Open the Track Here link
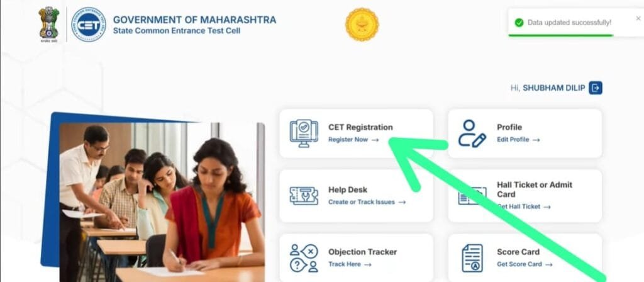 coord(350,264)
